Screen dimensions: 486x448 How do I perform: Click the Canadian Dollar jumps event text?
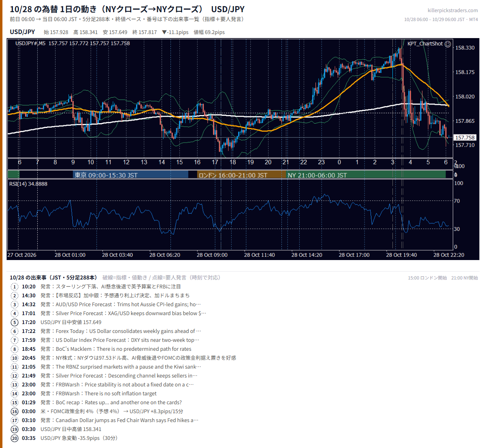(119, 420)
